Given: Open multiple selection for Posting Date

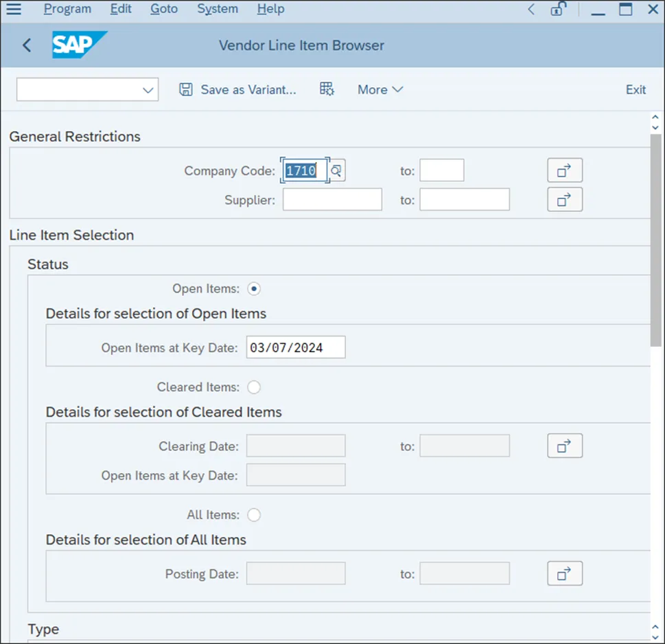Looking at the screenshot, I should pyautogui.click(x=564, y=573).
